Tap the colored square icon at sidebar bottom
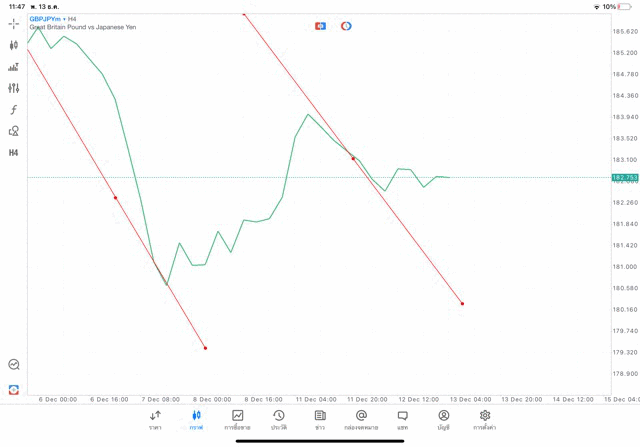 click(x=14, y=389)
